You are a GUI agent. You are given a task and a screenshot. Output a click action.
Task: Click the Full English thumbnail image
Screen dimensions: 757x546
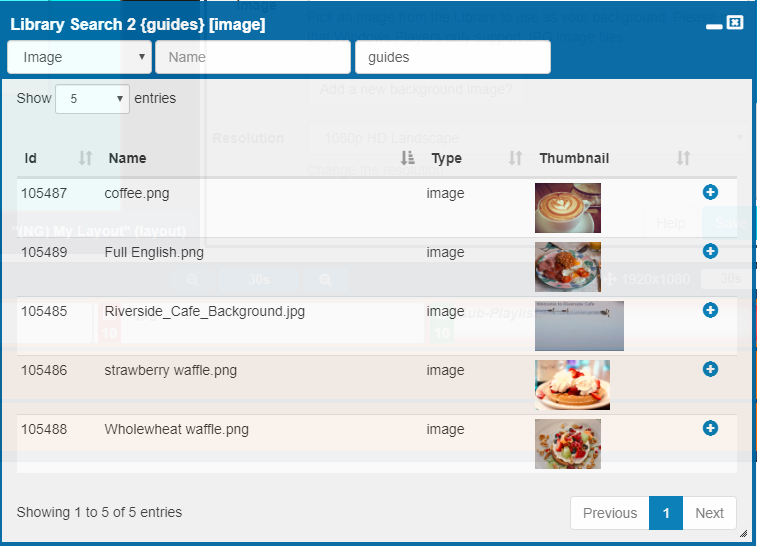(x=567, y=266)
